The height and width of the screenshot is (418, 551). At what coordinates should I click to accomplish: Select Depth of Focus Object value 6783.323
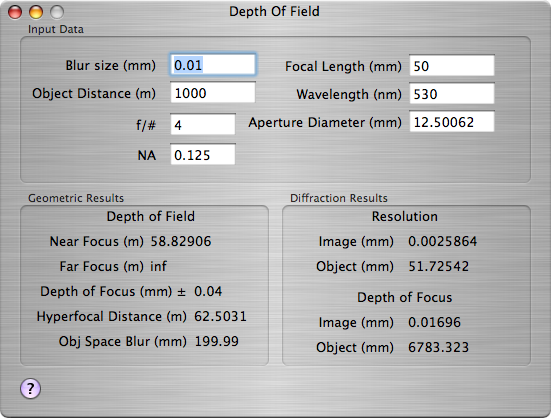pyautogui.click(x=439, y=347)
